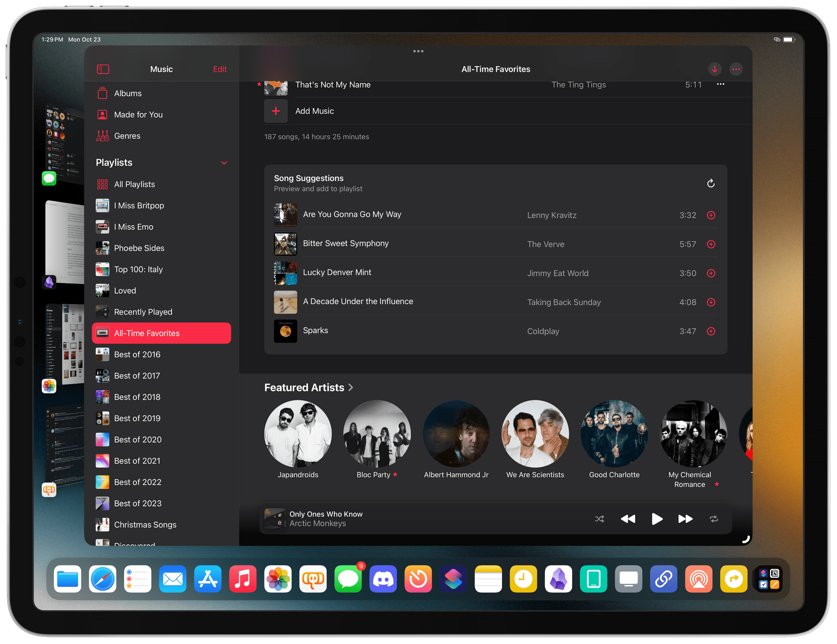The height and width of the screenshot is (644, 837).
Task: Open Genres in the sidebar
Action: tap(161, 136)
